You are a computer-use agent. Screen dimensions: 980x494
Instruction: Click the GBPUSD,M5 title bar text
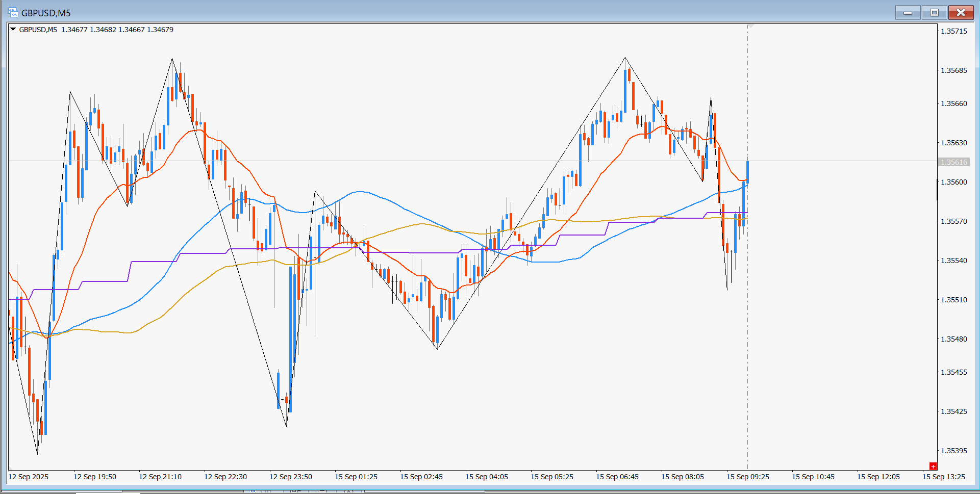46,13
